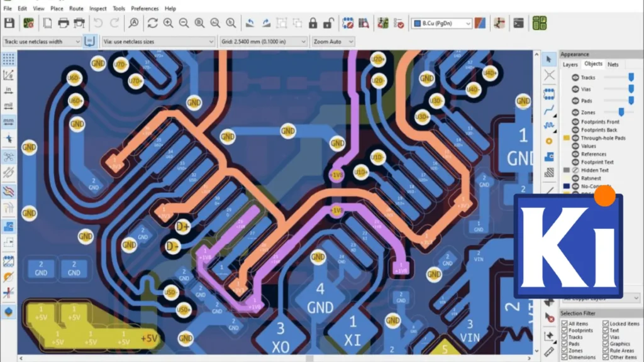The image size is (644, 362).
Task: Switch to the Layers tab
Action: tap(570, 64)
